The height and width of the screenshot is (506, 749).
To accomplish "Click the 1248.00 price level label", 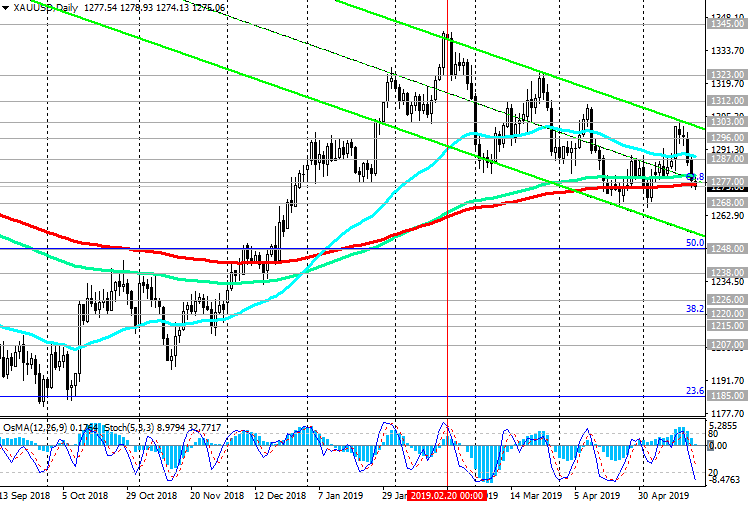I will [x=727, y=249].
